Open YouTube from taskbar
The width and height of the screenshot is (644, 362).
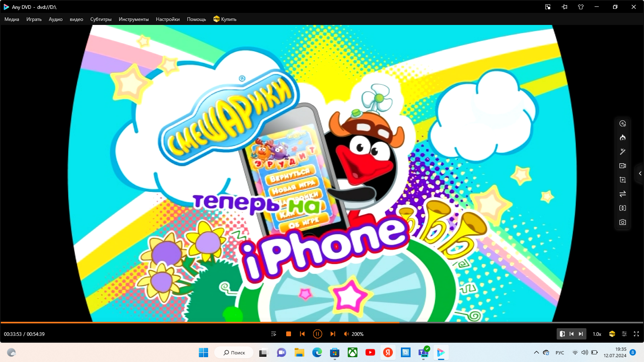370,353
